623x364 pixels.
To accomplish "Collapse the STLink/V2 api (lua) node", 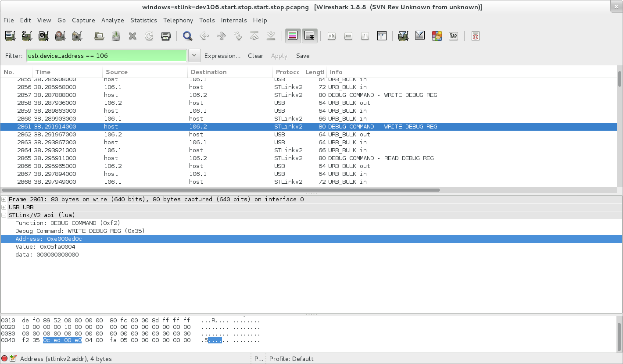I will (x=4, y=215).
